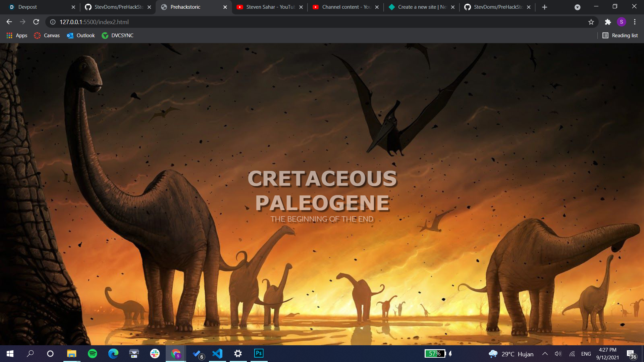Screen dimensions: 644x362
Task: Reload the current page
Action: point(36,22)
